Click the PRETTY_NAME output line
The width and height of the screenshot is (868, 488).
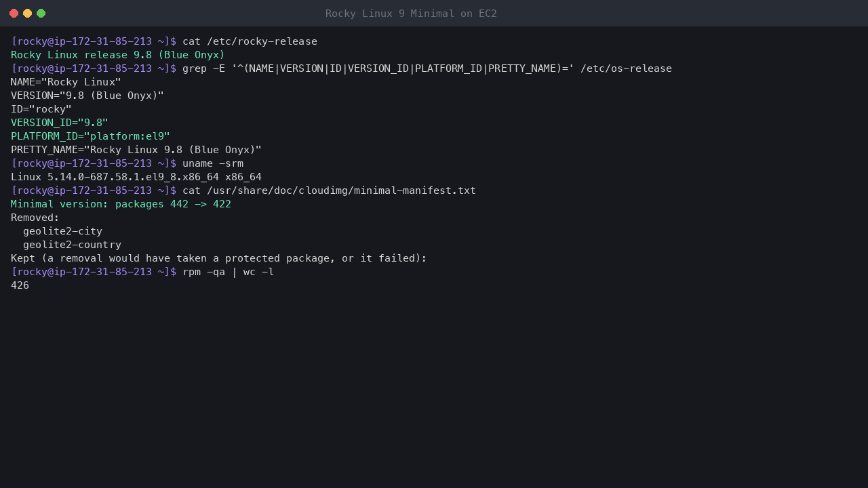(136, 150)
